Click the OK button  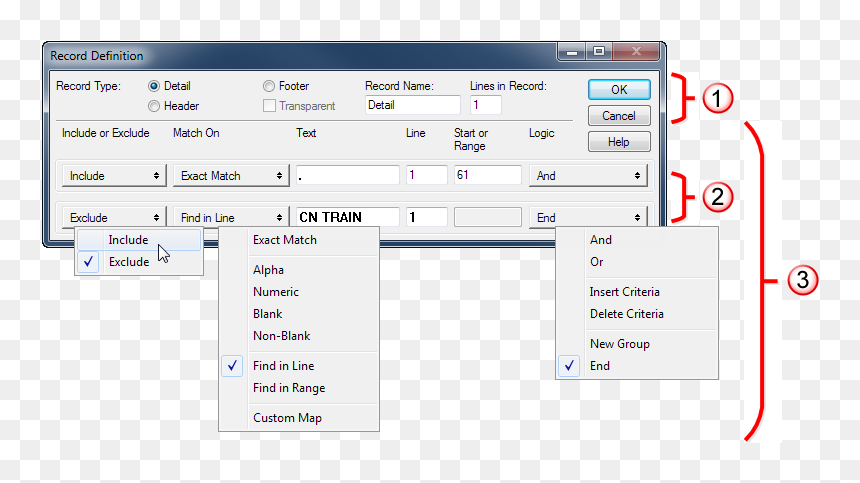click(619, 89)
